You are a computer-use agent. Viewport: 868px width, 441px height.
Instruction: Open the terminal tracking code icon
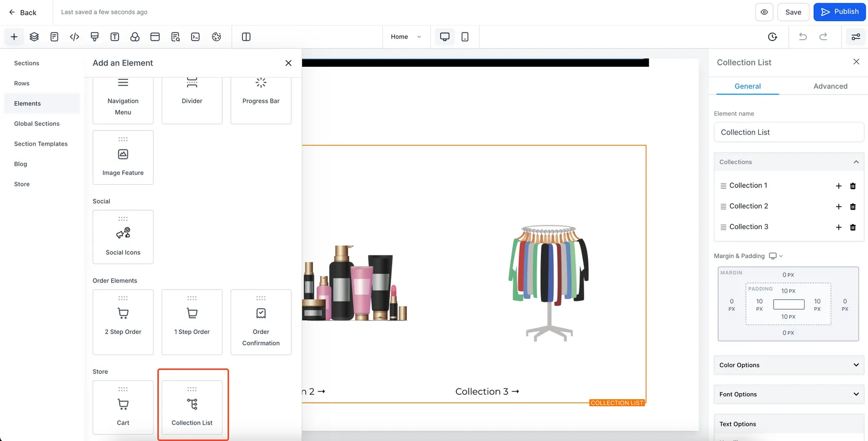(x=195, y=37)
